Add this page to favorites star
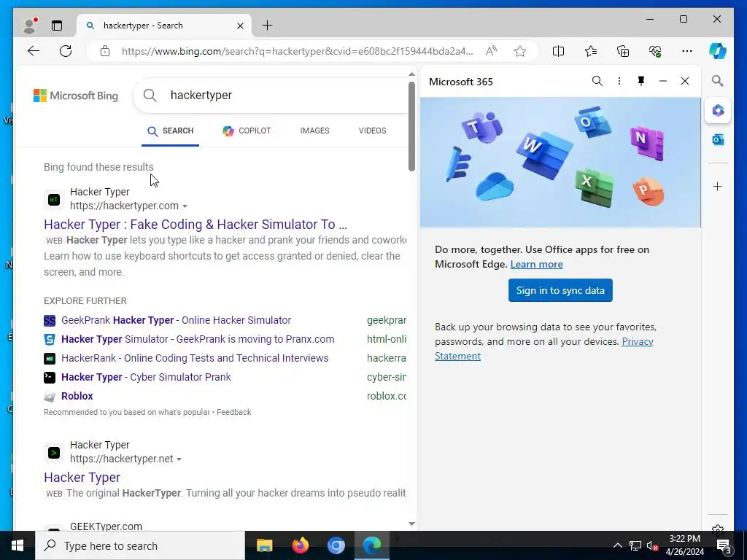The height and width of the screenshot is (560, 747). (x=520, y=51)
